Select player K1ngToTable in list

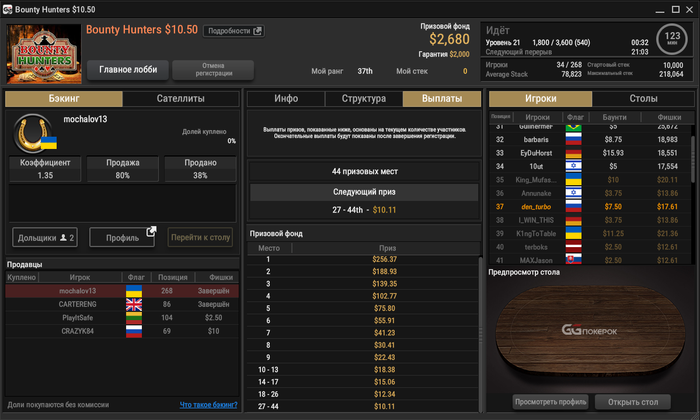click(x=590, y=233)
